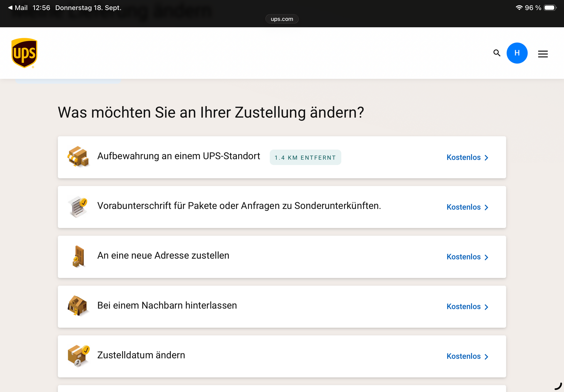The width and height of the screenshot is (564, 392).
Task: Click the door icon for neue Adresse
Action: click(78, 256)
